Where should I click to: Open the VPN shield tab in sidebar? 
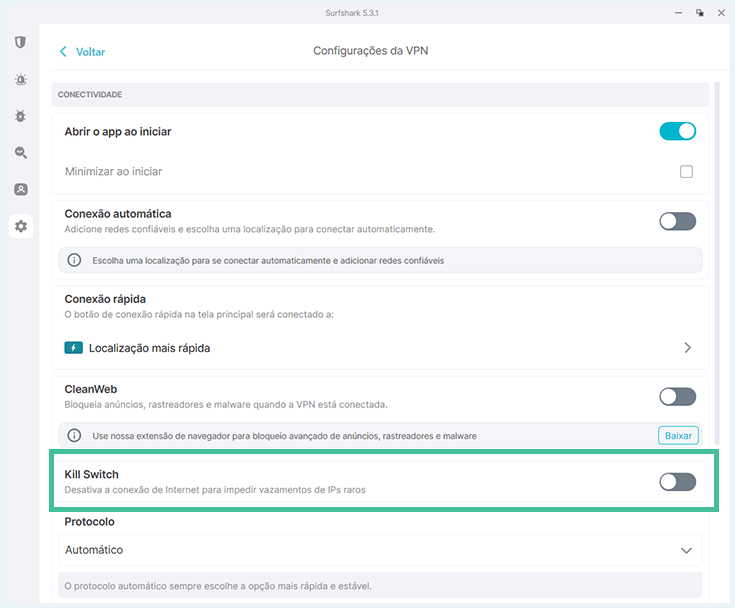(20, 43)
